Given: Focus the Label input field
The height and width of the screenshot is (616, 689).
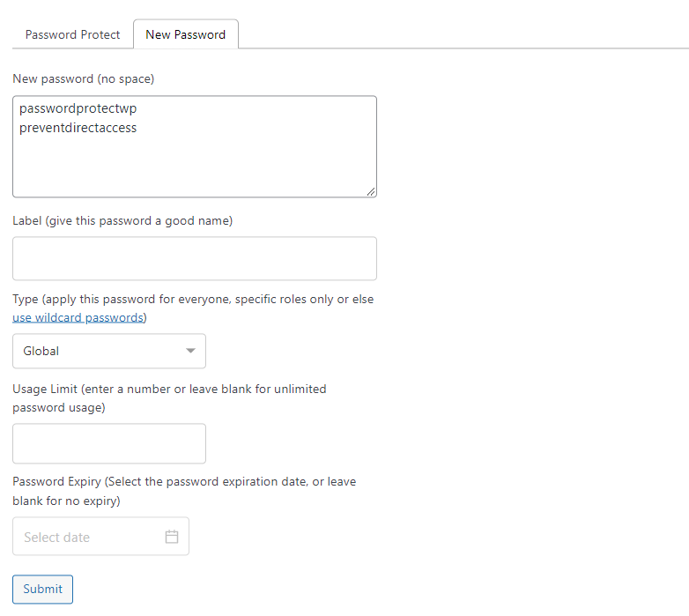Looking at the screenshot, I should 195,259.
